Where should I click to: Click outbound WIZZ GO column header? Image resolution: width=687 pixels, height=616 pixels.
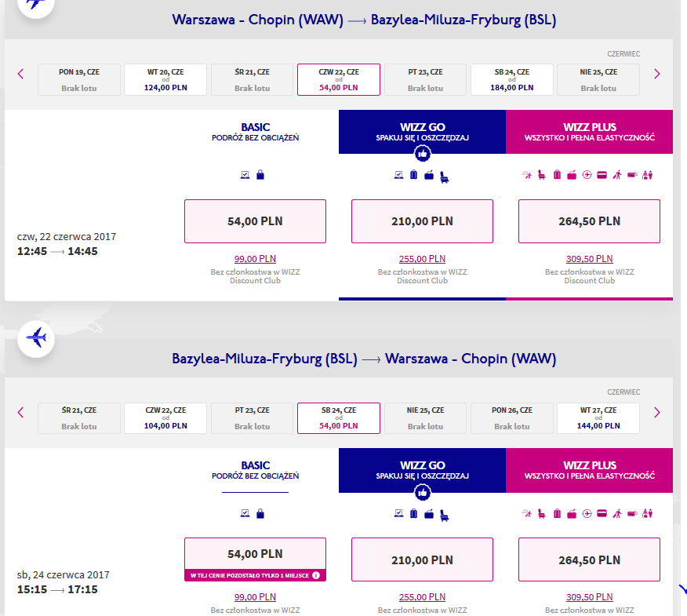[423, 132]
